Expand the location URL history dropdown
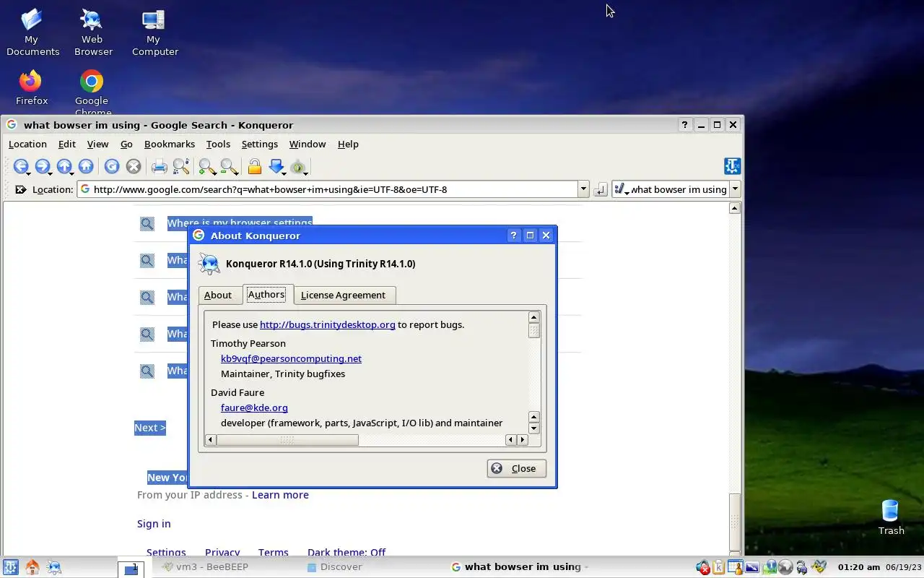The width and height of the screenshot is (924, 578). point(583,189)
